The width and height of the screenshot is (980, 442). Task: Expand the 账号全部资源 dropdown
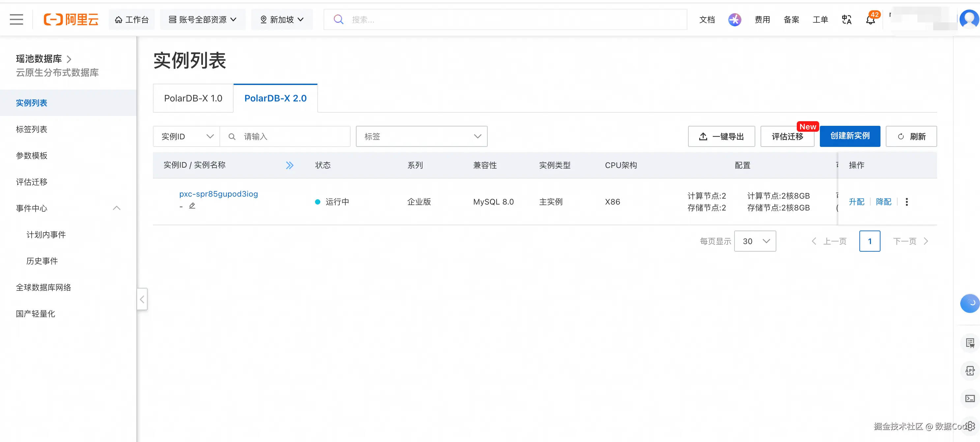coord(202,20)
